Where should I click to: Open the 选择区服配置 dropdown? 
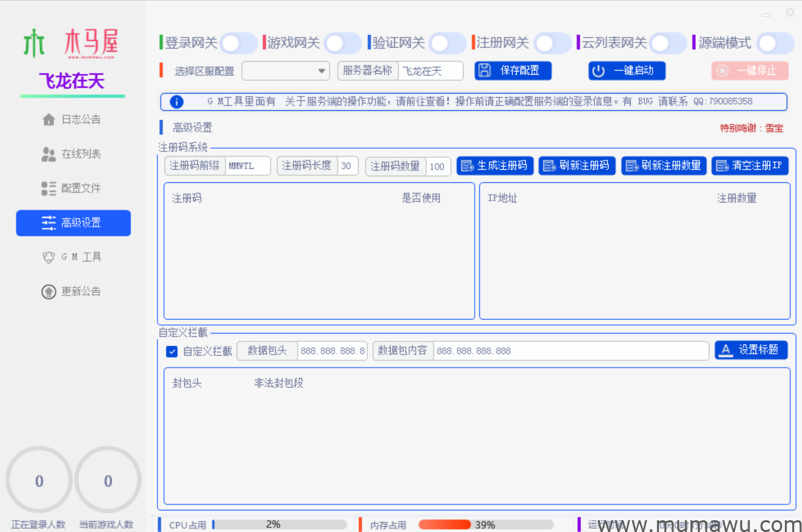click(x=285, y=70)
